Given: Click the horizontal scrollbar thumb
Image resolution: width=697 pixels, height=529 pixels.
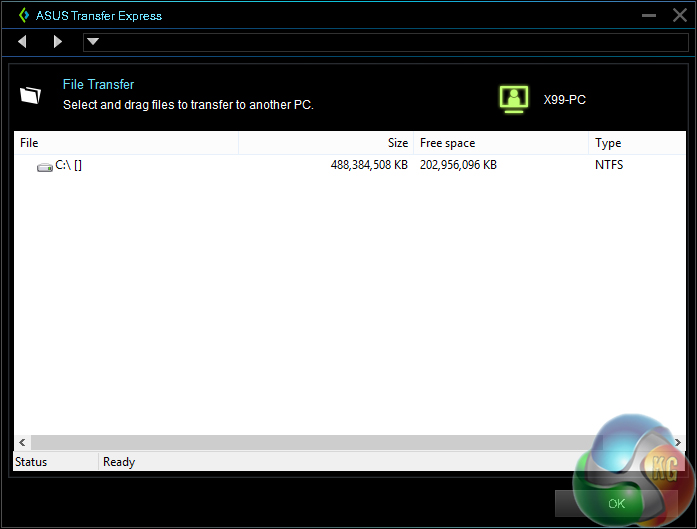Looking at the screenshot, I should [316, 442].
